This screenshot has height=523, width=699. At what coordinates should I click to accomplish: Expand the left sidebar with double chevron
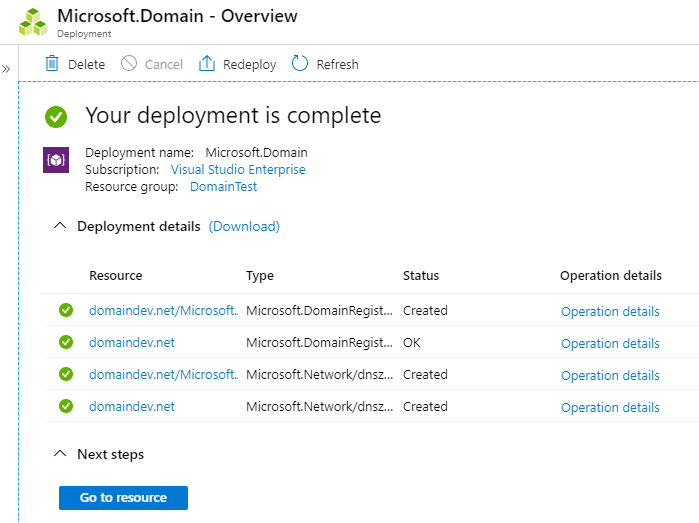pyautogui.click(x=6, y=69)
